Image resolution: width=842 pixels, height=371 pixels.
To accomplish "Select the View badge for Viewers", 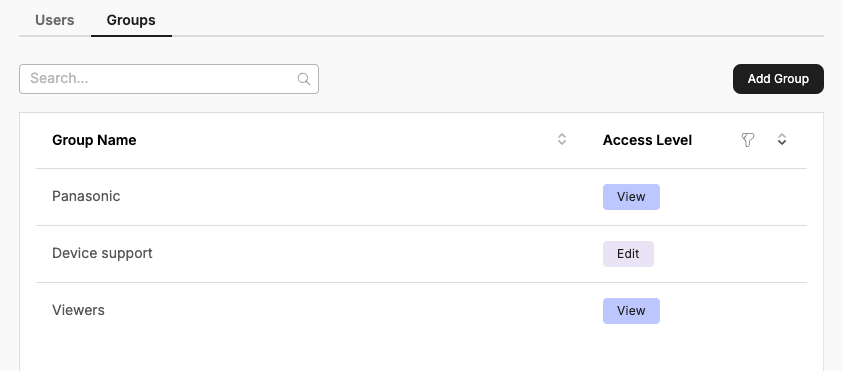I will 631,311.
